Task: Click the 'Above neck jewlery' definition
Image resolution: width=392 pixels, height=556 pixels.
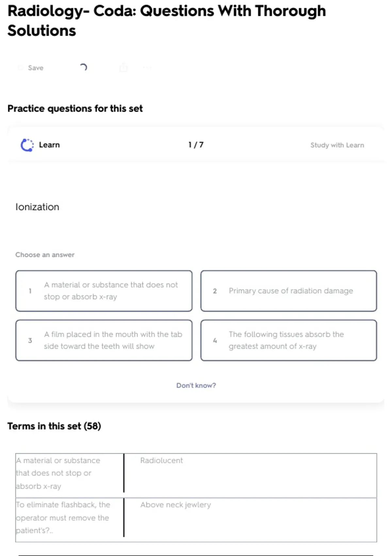Action: click(176, 505)
